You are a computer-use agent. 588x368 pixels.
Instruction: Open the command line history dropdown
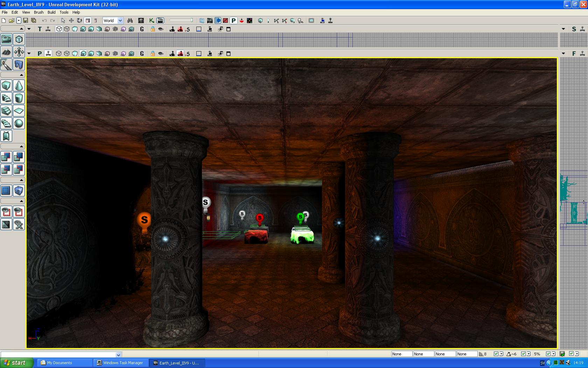click(118, 355)
